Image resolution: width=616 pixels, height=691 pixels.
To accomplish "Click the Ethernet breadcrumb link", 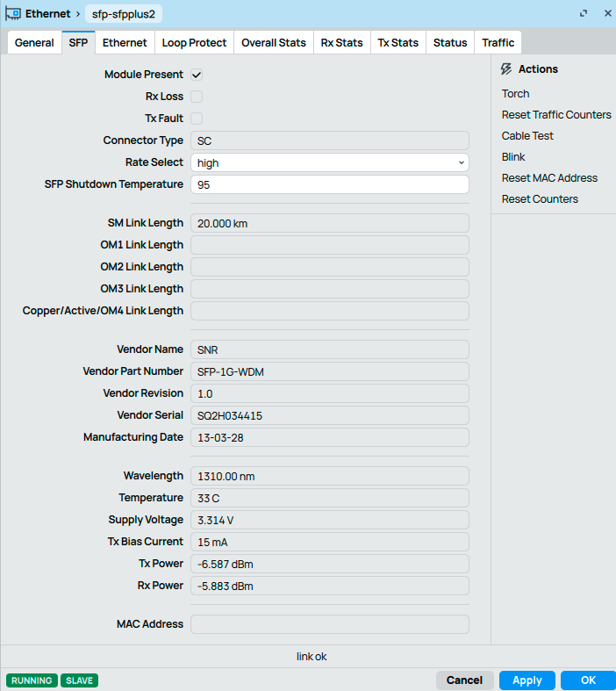I will tap(47, 14).
